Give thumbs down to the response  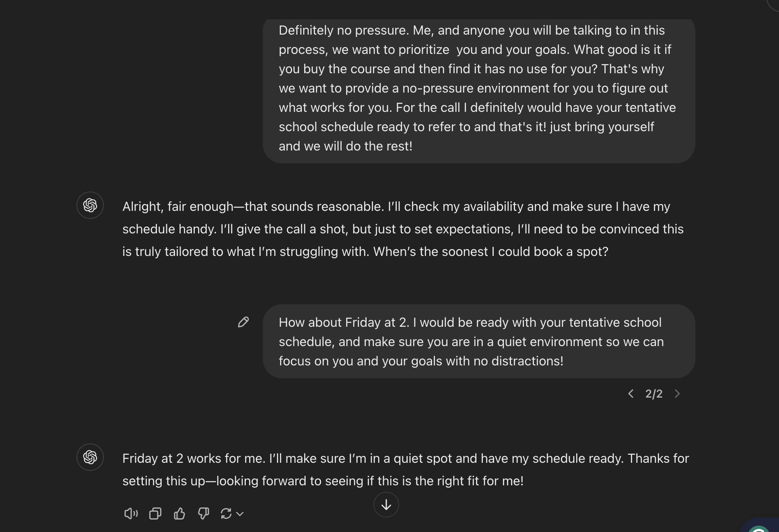click(x=204, y=513)
